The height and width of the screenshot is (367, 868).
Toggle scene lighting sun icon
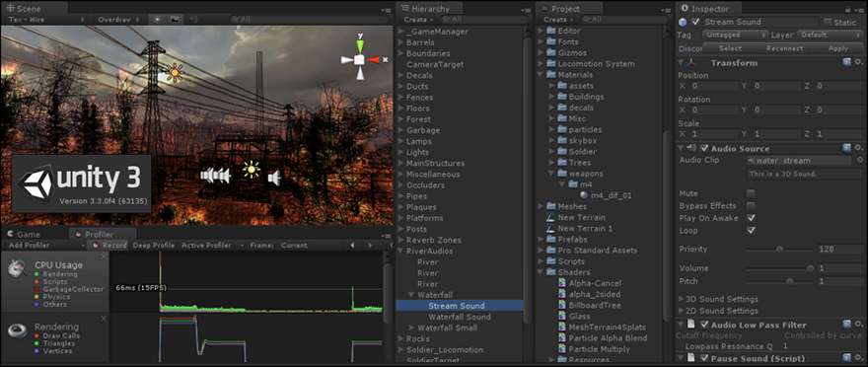[157, 19]
